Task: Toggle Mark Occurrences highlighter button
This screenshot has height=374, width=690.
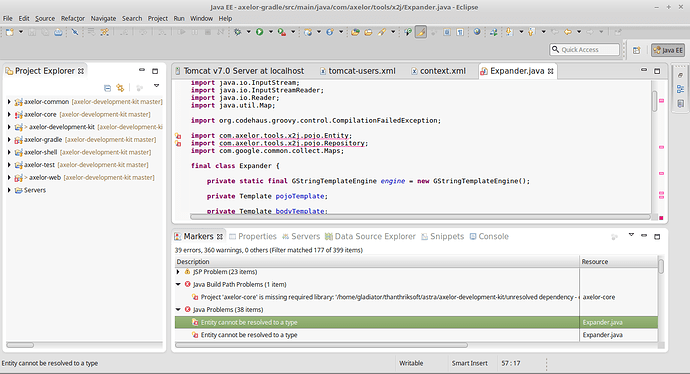Action: (421, 32)
